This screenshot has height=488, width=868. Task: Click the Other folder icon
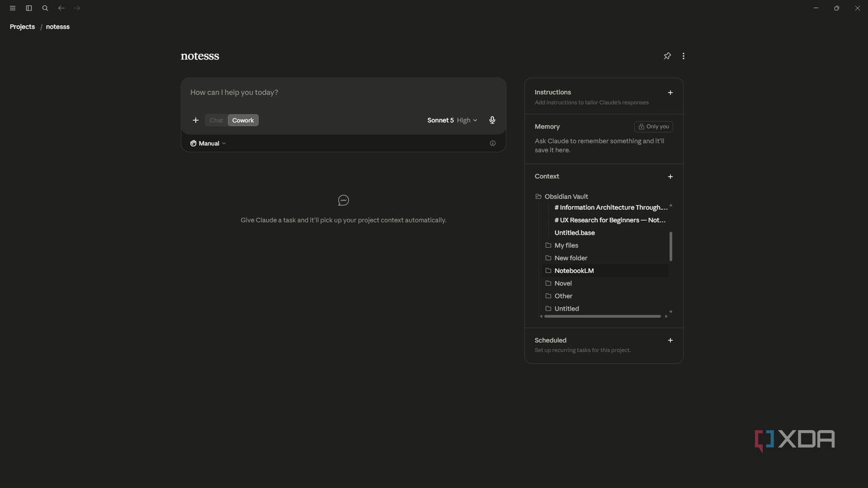tap(548, 296)
